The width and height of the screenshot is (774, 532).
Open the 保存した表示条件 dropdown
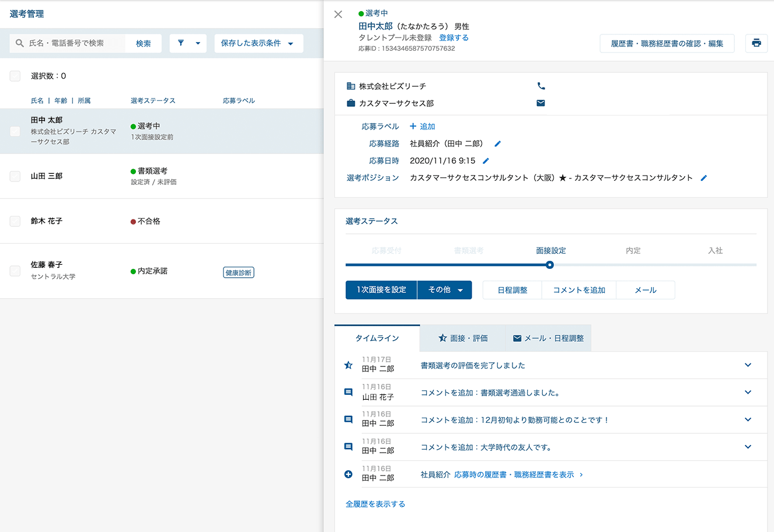click(x=258, y=43)
